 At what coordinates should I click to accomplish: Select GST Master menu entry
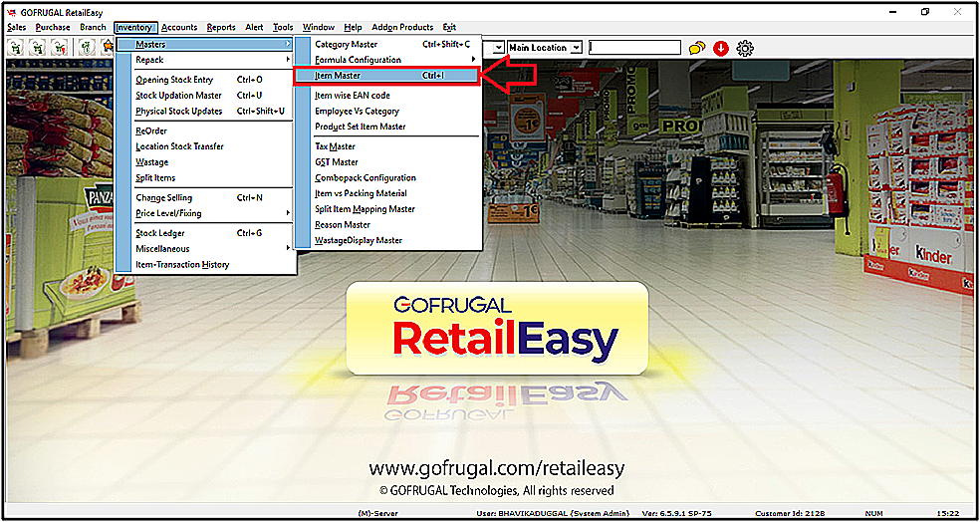click(387, 162)
